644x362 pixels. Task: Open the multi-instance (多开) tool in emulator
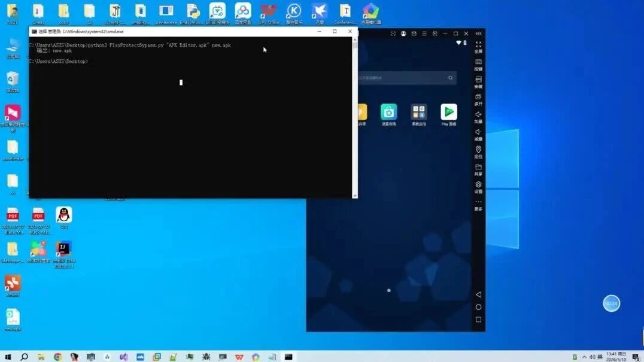click(x=478, y=100)
